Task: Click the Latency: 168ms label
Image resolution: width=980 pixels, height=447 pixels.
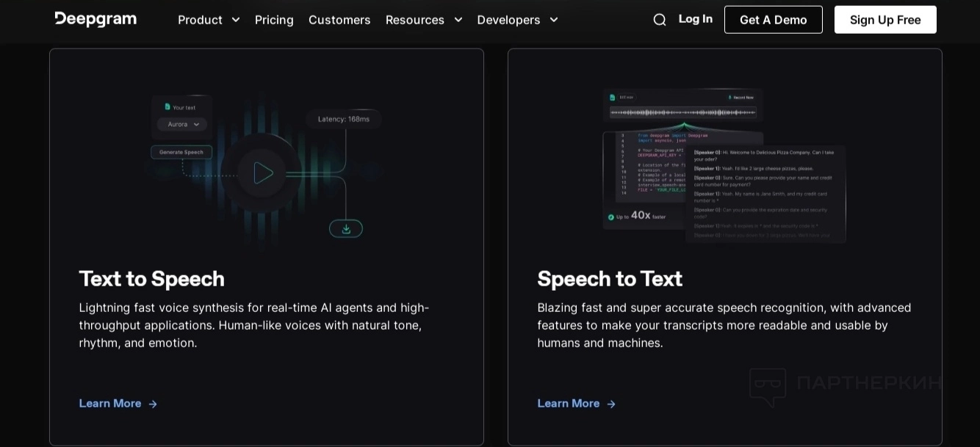Action: pos(344,119)
